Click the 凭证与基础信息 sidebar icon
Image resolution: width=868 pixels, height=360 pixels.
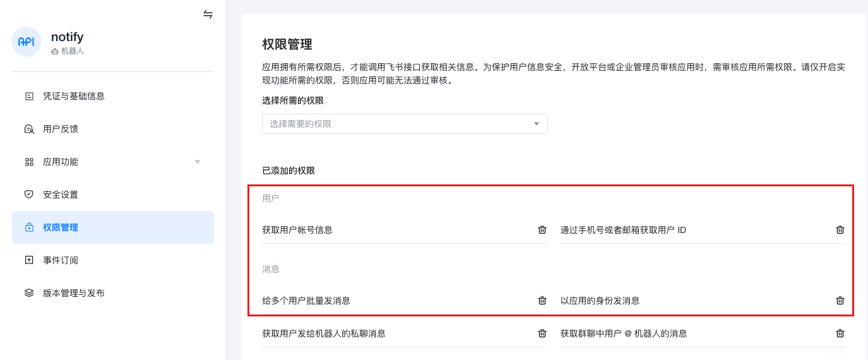point(29,96)
